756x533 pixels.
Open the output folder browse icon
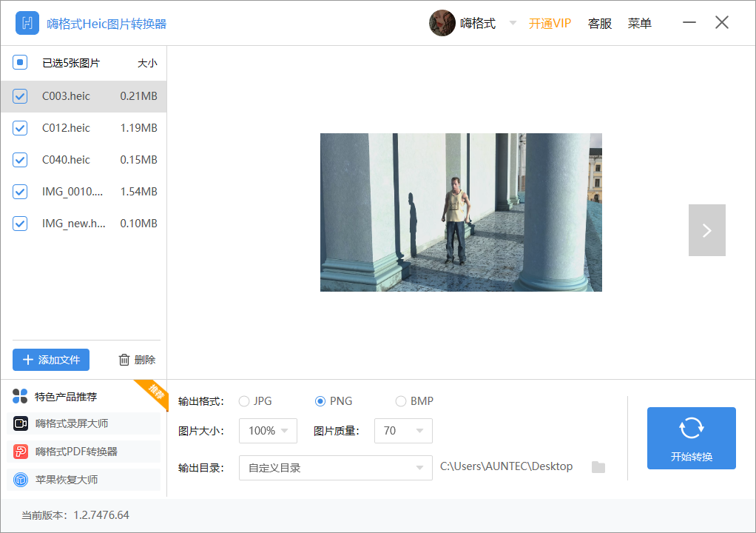click(x=598, y=467)
